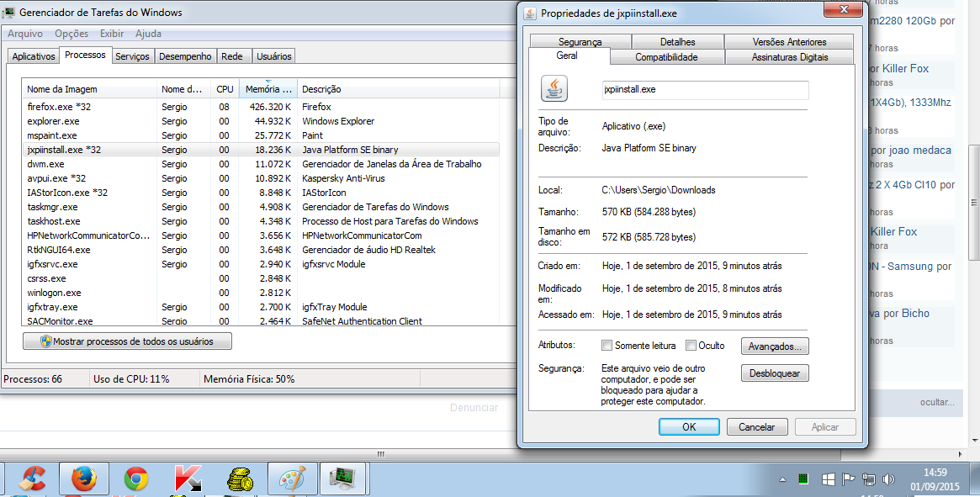Sort by the Nome d... user column
The image size is (980, 497).
tap(183, 89)
